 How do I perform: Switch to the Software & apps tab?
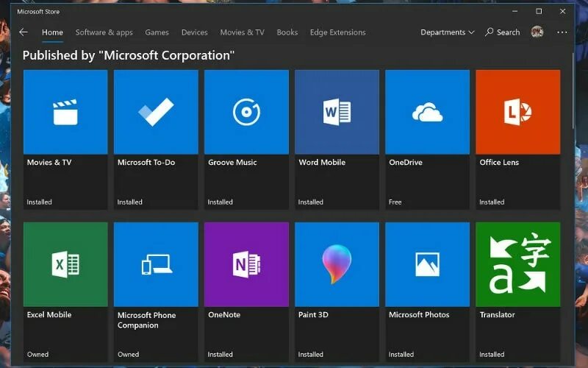point(104,32)
